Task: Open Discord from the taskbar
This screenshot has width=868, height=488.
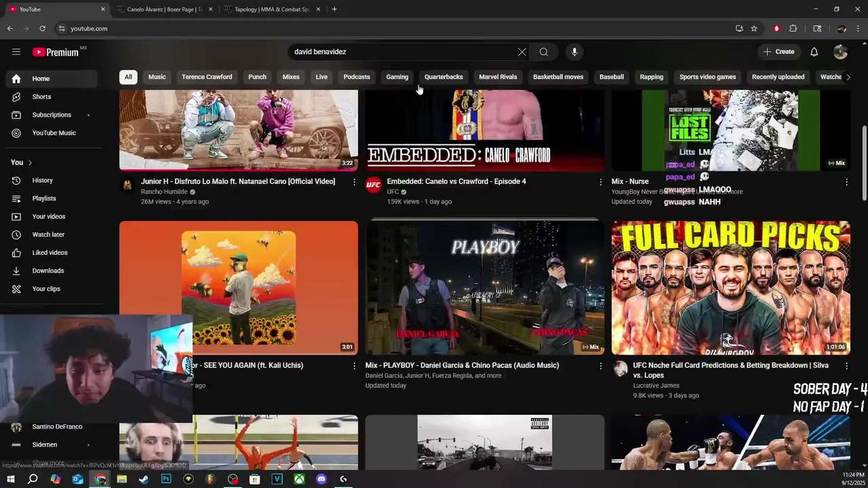Action: [x=321, y=479]
